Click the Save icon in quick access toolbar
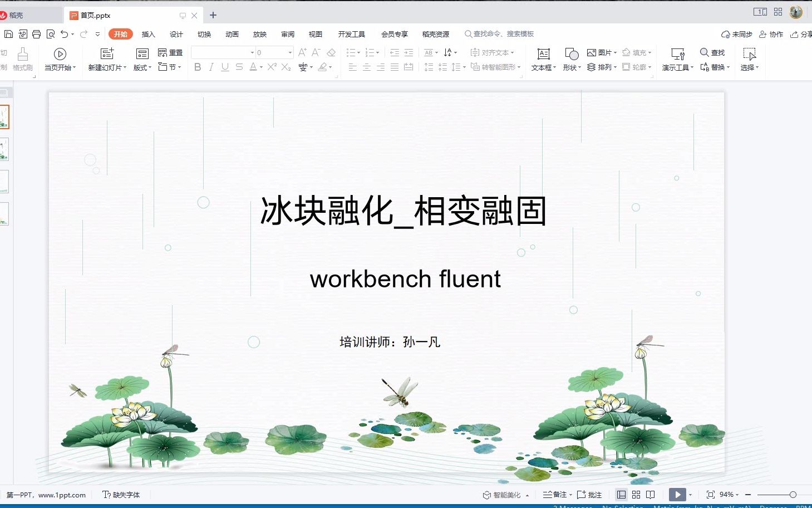812x508 pixels. (8, 34)
